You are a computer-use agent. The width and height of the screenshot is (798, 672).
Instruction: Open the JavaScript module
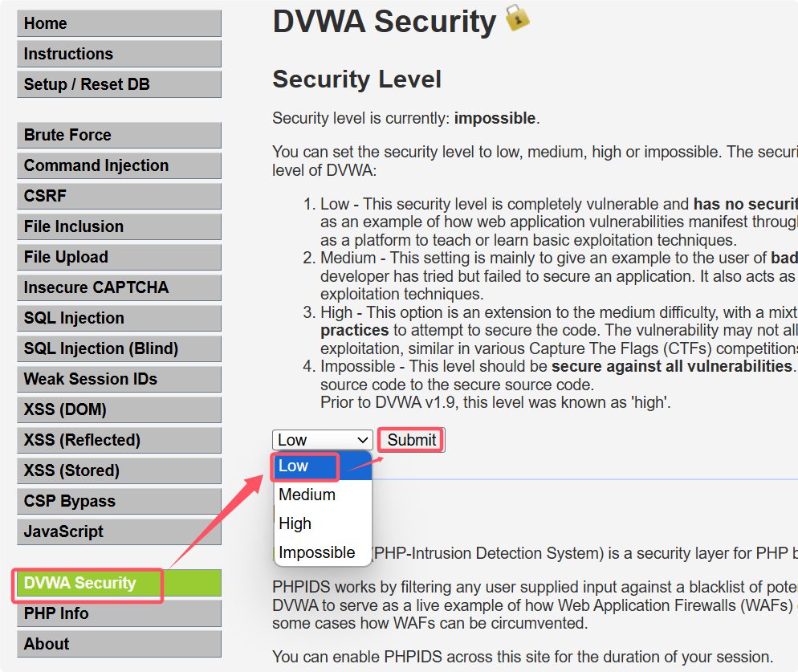pyautogui.click(x=119, y=532)
